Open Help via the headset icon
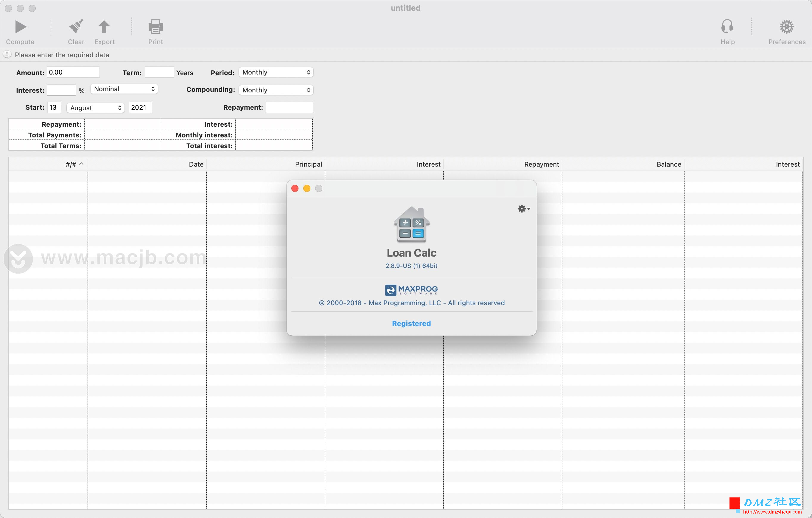 727,27
